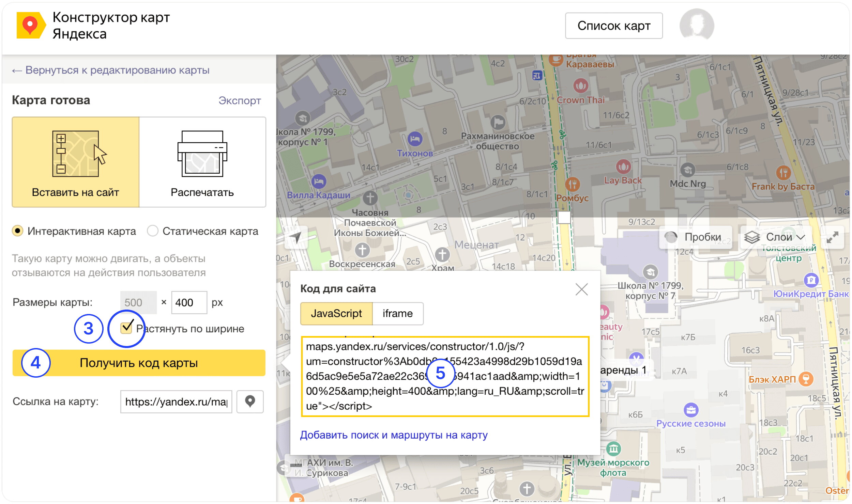Switch to the iframe code tab

[x=398, y=313]
